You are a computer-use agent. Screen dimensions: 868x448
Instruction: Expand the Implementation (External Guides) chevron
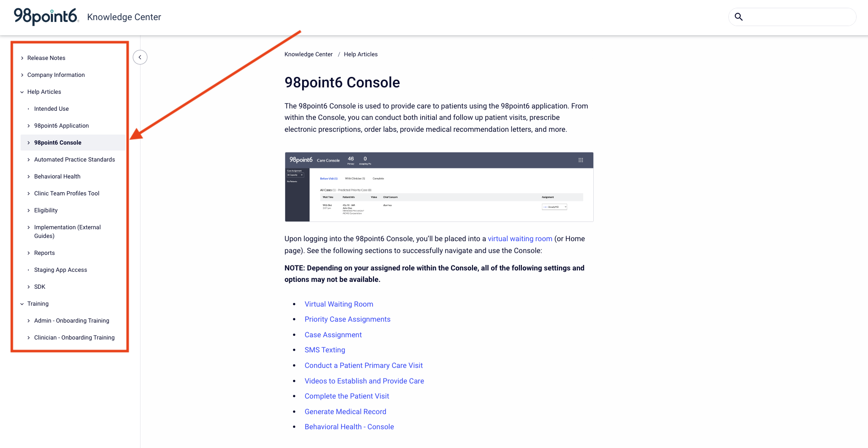point(29,227)
